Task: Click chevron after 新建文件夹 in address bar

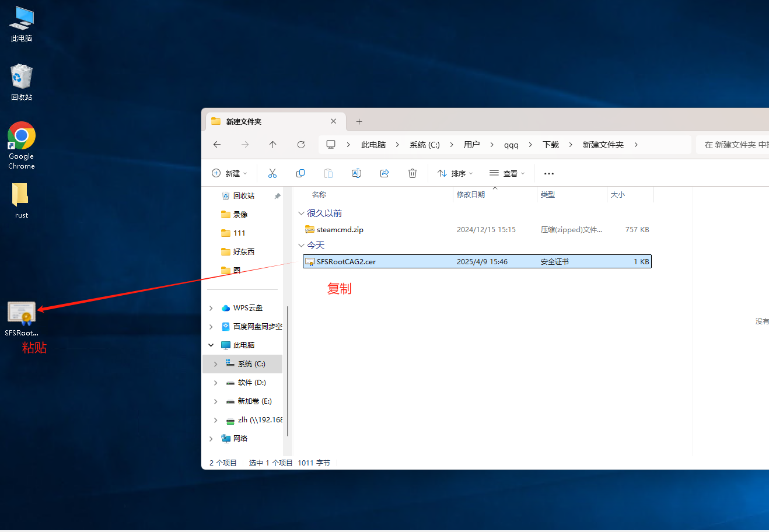Action: (636, 145)
